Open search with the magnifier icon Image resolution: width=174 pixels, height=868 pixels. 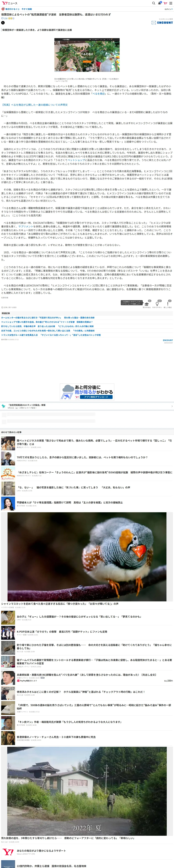(x=153, y=3)
